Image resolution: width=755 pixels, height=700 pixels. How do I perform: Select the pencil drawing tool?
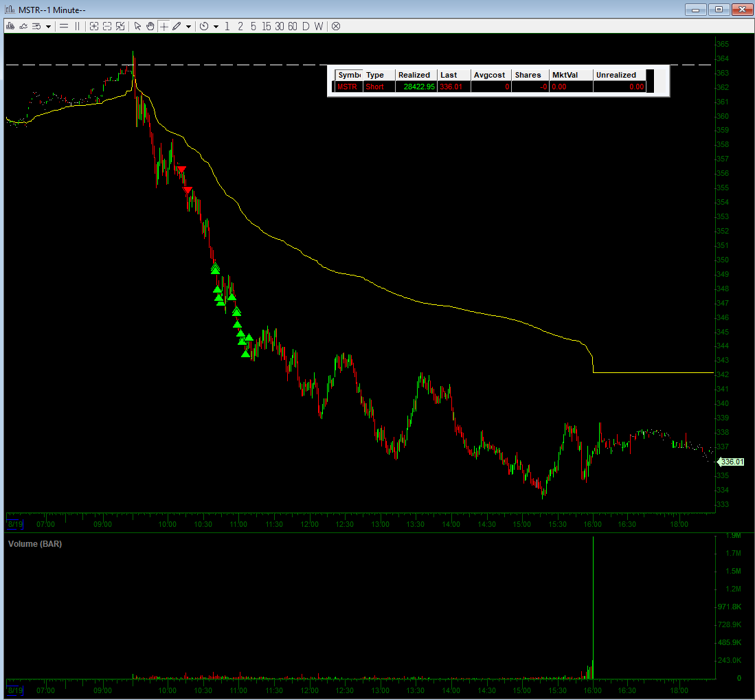pos(177,27)
